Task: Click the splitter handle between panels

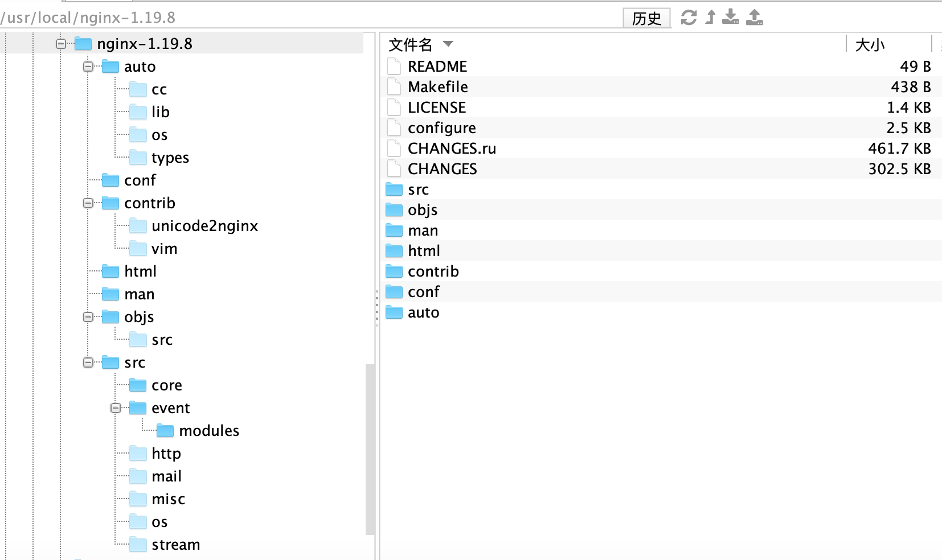Action: [x=377, y=307]
